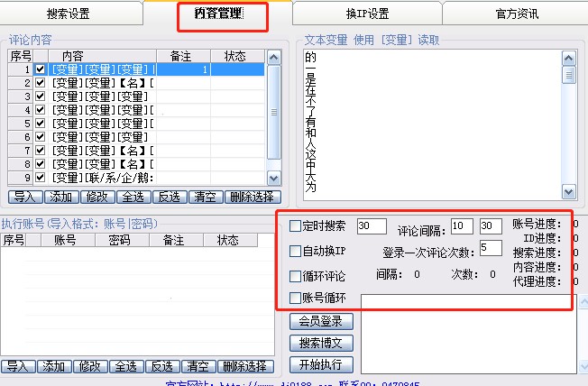
Task: Click the 开始执行 button
Action: pos(321,364)
